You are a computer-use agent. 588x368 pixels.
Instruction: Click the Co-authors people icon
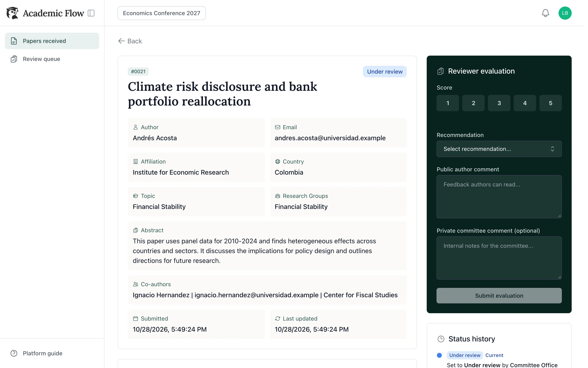coord(136,284)
